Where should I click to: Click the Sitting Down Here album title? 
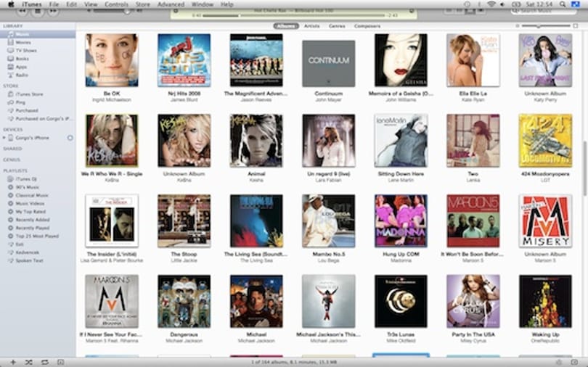pyautogui.click(x=401, y=174)
